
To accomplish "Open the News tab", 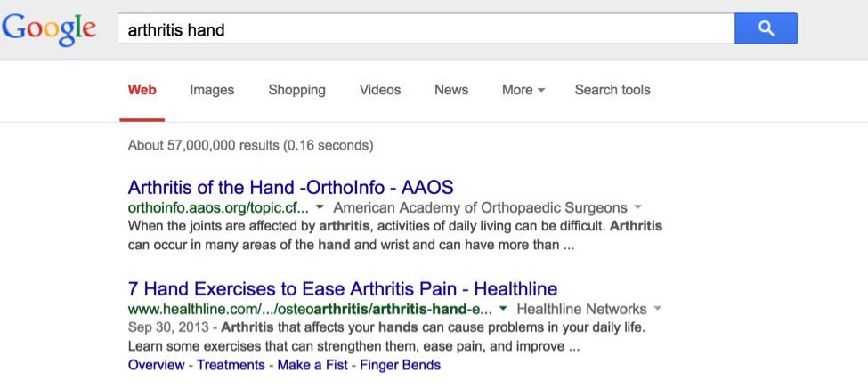I will click(x=451, y=90).
